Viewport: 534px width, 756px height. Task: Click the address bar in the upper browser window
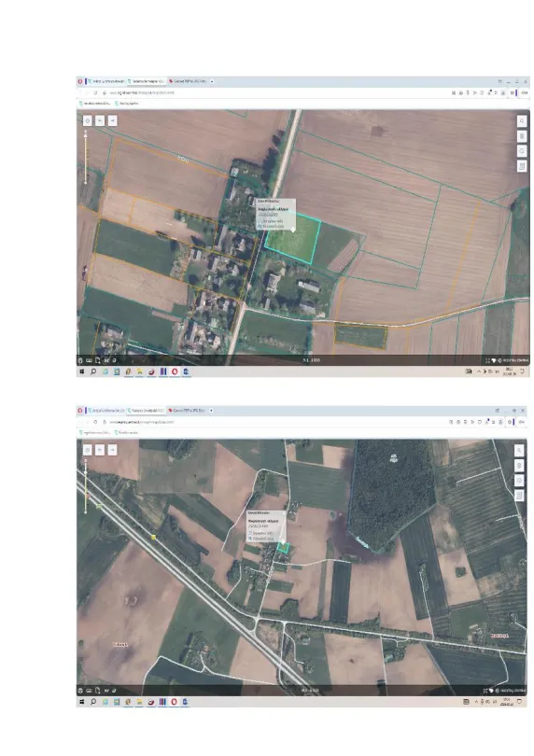pos(275,92)
